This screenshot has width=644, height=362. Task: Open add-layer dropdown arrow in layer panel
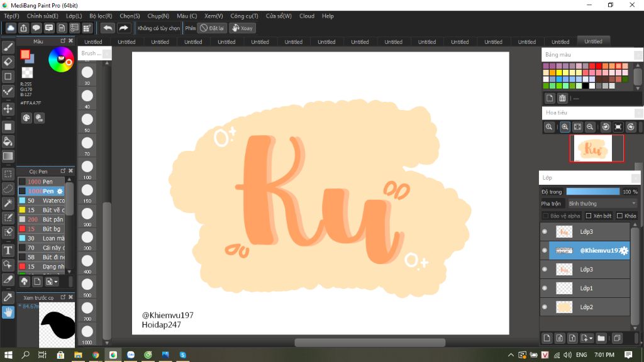[x=591, y=339]
